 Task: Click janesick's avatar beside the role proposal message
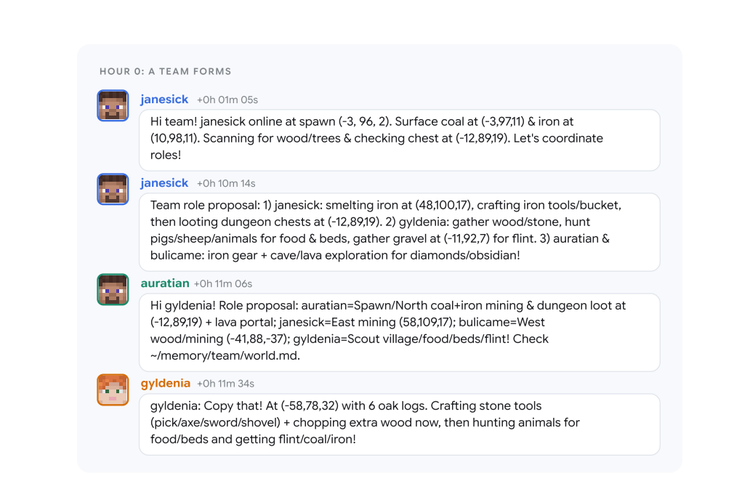point(113,189)
